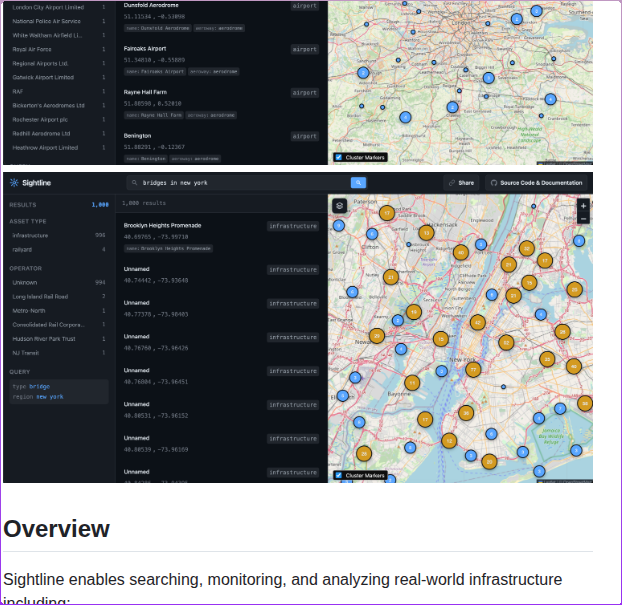
Task: Select the orange cluster marker labeled 33
Action: 547,359
